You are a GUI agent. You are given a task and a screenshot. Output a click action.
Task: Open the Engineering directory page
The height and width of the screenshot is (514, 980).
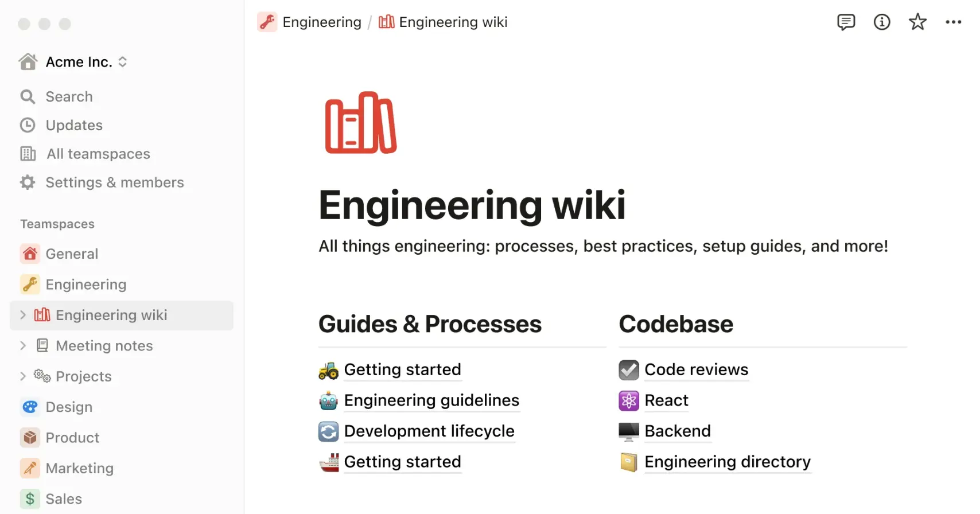click(x=727, y=462)
